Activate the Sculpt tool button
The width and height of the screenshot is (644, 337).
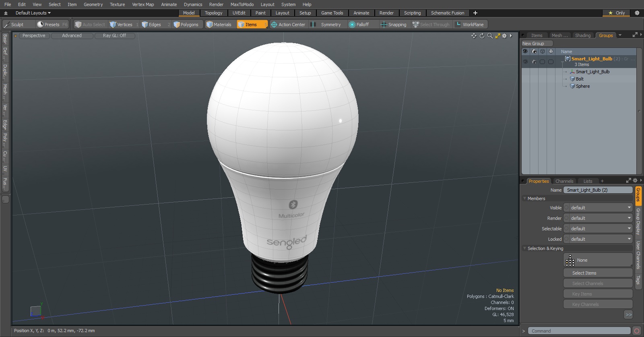pos(18,25)
